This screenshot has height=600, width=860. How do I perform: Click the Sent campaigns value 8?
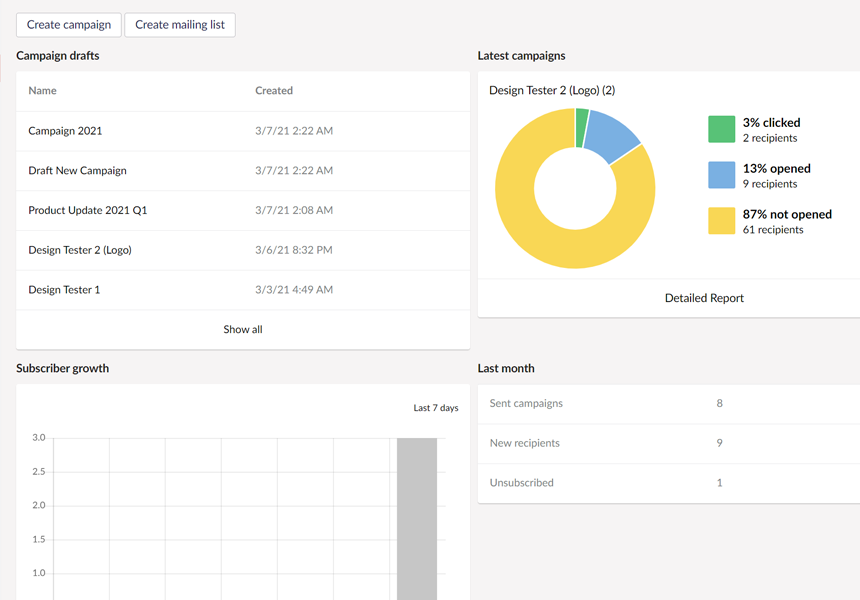click(x=720, y=404)
